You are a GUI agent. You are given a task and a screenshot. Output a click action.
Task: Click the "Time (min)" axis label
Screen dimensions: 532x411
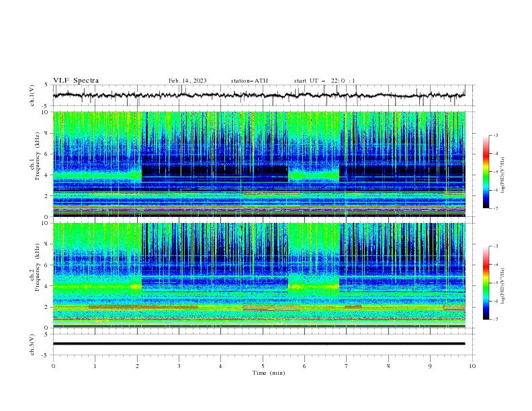(x=269, y=373)
